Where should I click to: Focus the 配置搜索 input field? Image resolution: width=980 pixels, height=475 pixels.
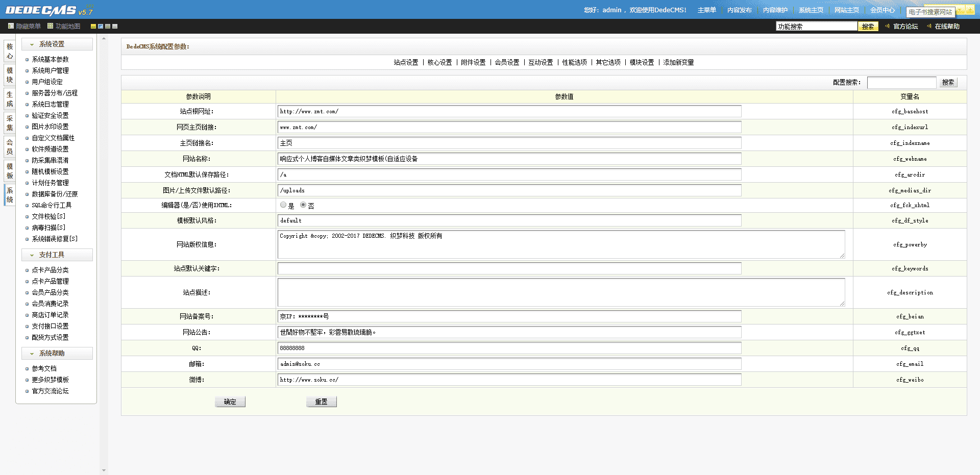[x=902, y=82]
